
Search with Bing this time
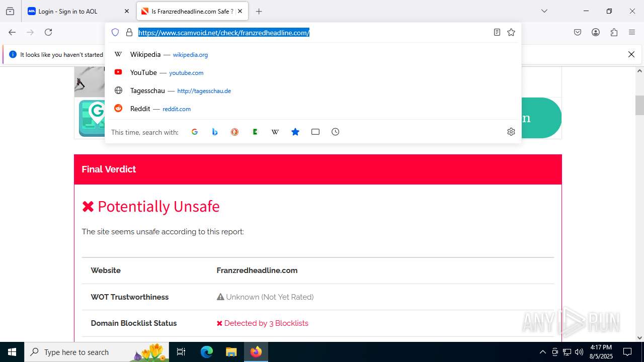coord(215,132)
